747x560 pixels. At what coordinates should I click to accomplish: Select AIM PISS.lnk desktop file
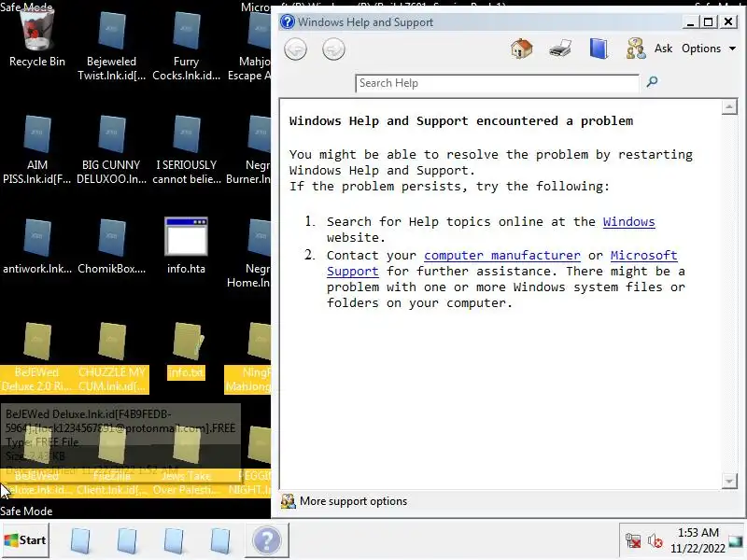point(36,149)
